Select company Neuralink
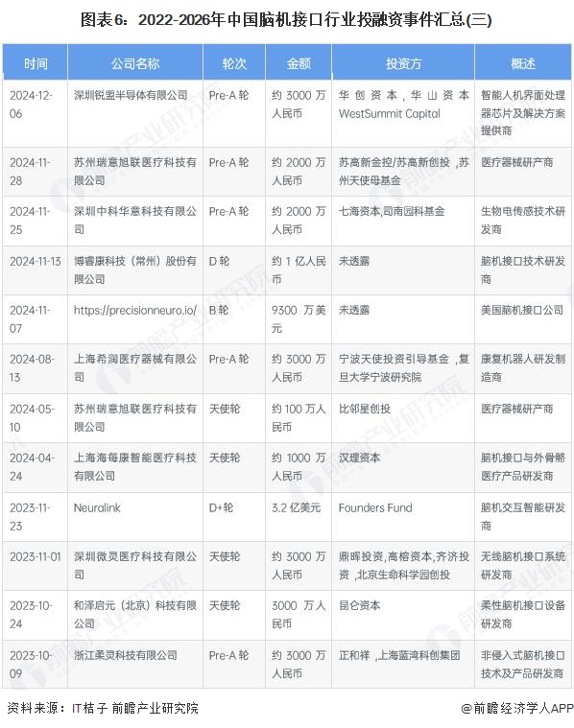Viewport: 574px width, 728px height. [97, 508]
